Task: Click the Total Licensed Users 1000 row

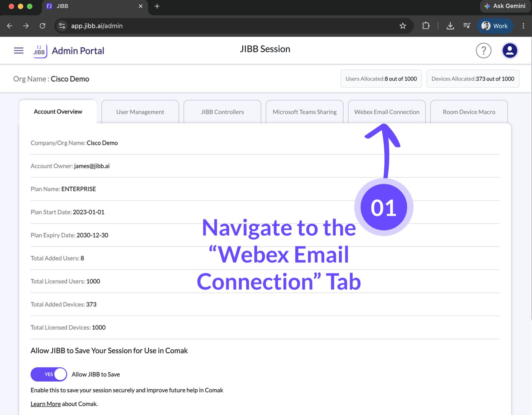Action: point(265,281)
